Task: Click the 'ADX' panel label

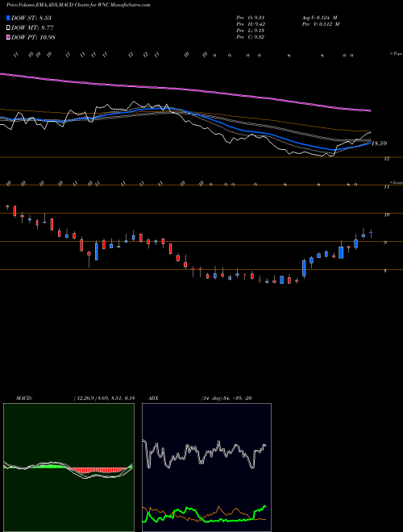Action: point(154,398)
